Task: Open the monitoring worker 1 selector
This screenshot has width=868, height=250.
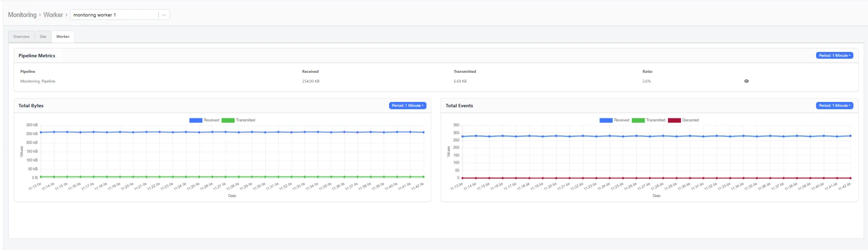Action: [120, 15]
